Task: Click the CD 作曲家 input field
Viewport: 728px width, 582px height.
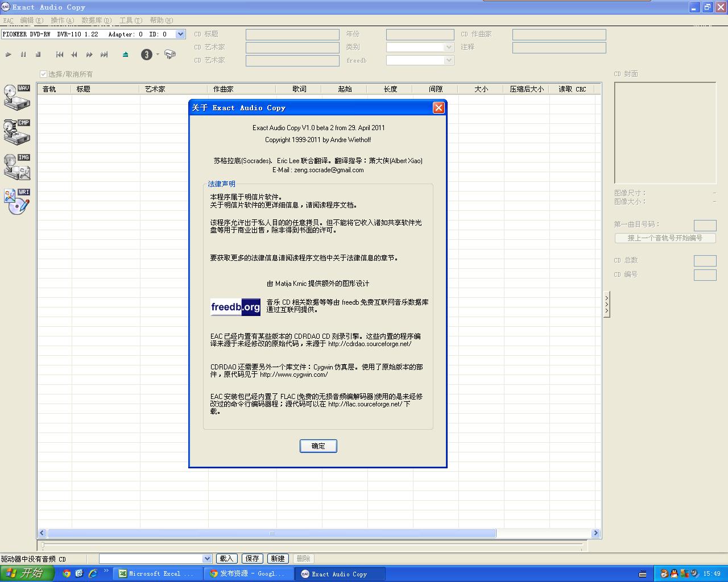Action: (x=559, y=35)
